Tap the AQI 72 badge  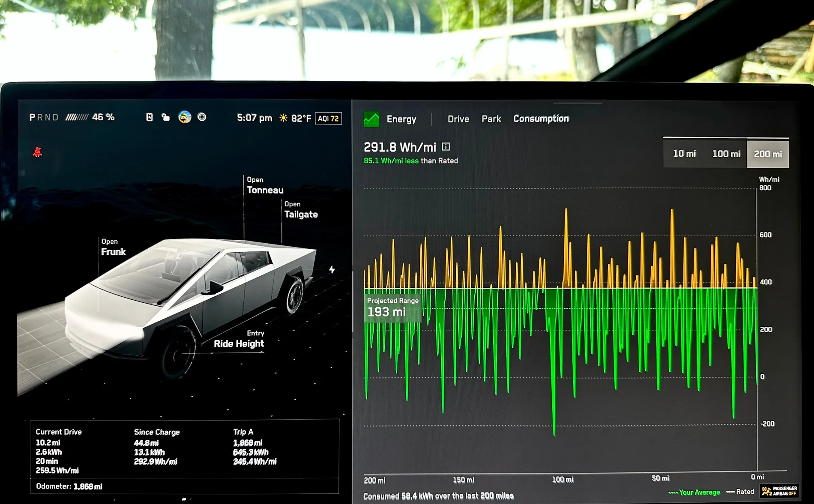click(328, 118)
